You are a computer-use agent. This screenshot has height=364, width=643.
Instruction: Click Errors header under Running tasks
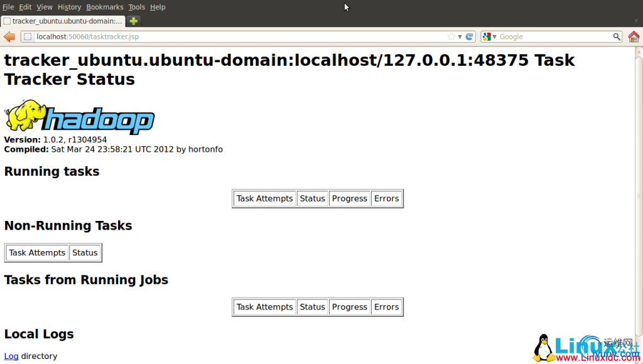coord(386,198)
